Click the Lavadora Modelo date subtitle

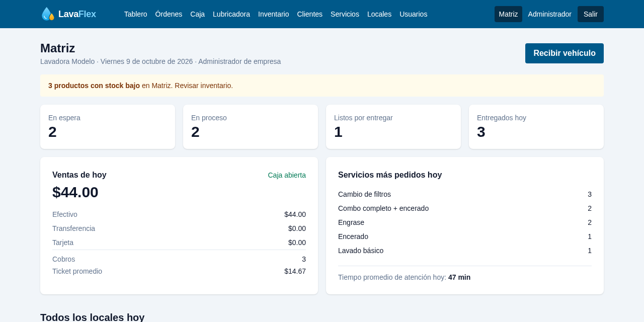(160, 61)
